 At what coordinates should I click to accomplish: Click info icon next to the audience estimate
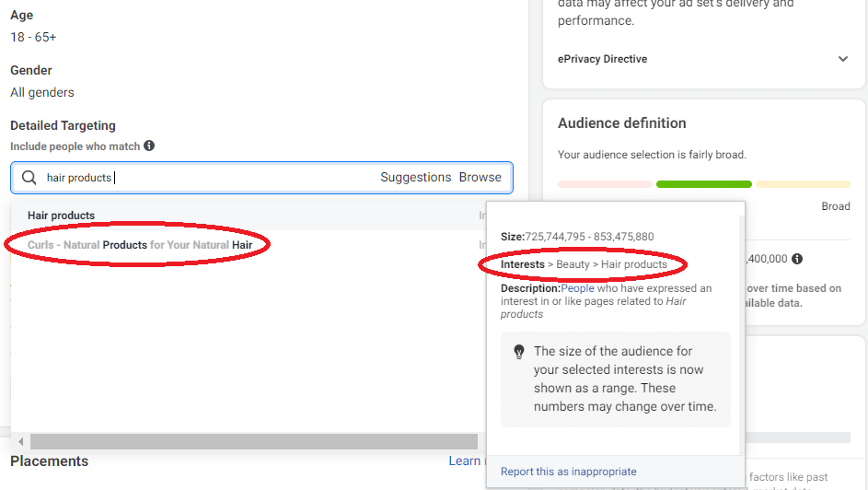pyautogui.click(x=797, y=260)
